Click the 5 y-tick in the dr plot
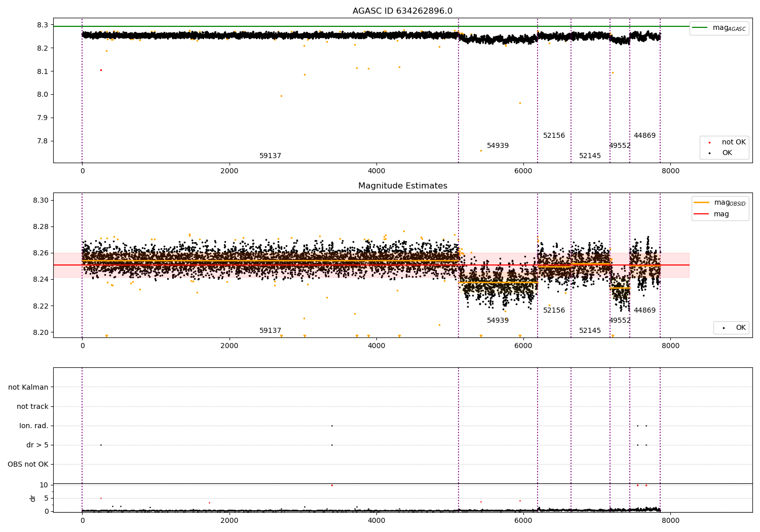The width and height of the screenshot is (760, 532). (46, 499)
